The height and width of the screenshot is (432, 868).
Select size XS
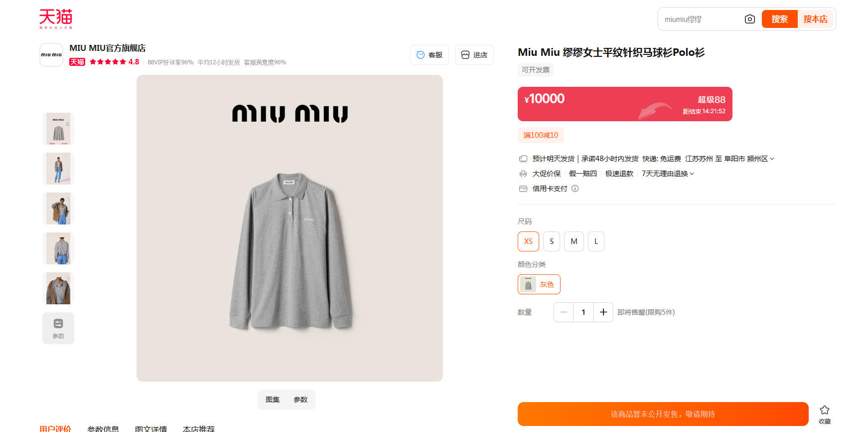point(528,241)
